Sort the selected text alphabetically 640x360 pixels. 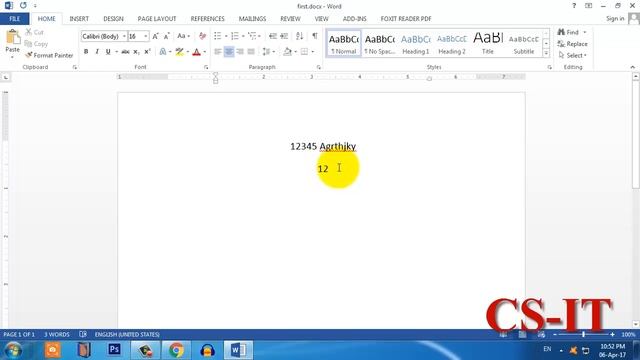click(299, 36)
